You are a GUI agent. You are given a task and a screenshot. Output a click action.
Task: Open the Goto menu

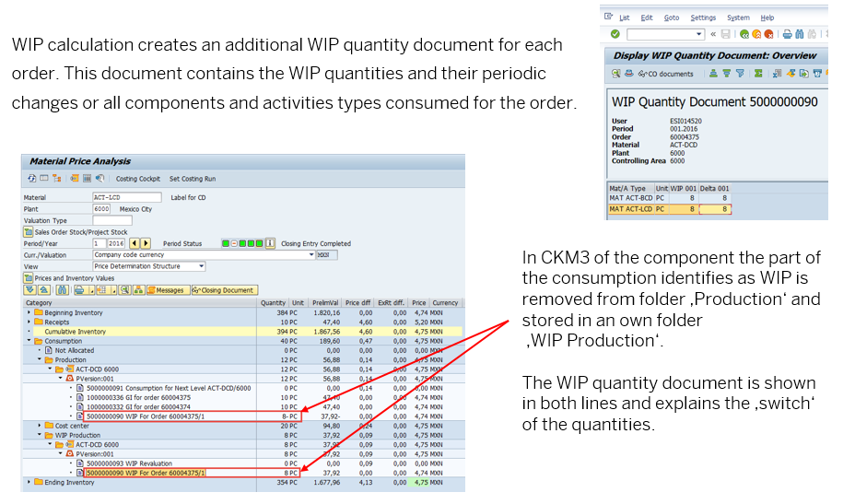(x=672, y=18)
